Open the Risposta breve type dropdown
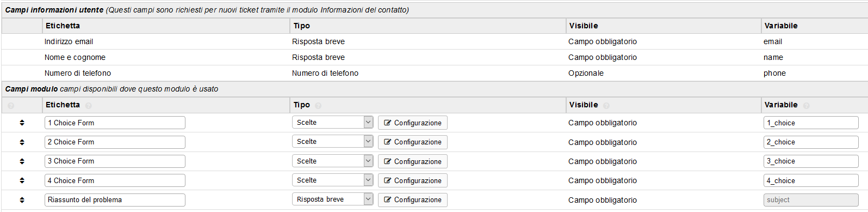 coord(332,199)
